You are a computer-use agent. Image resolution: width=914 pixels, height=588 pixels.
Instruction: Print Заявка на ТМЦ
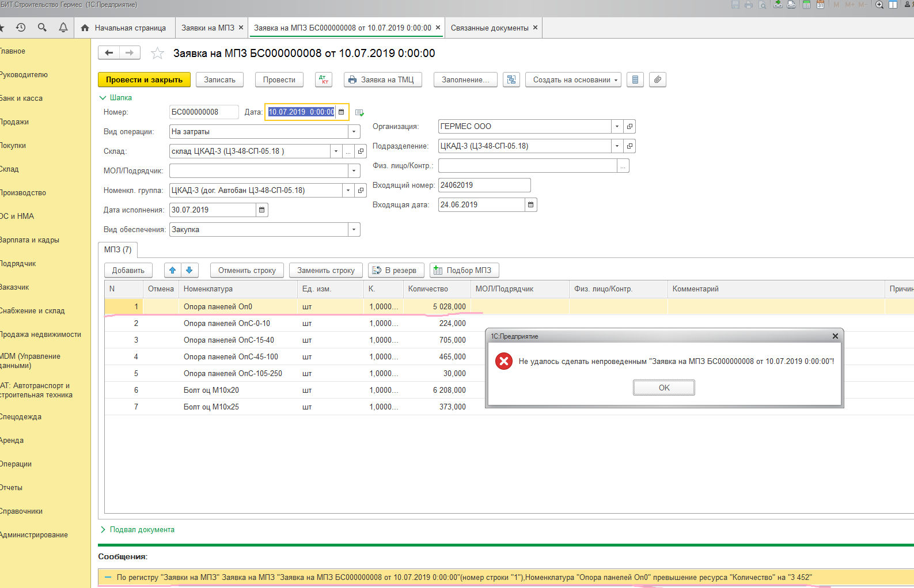[x=383, y=79]
